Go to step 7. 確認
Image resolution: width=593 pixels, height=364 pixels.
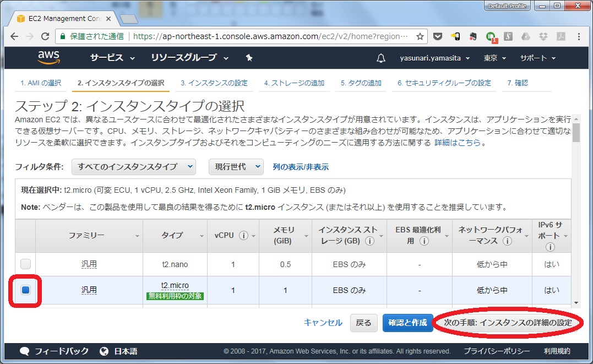coord(518,83)
